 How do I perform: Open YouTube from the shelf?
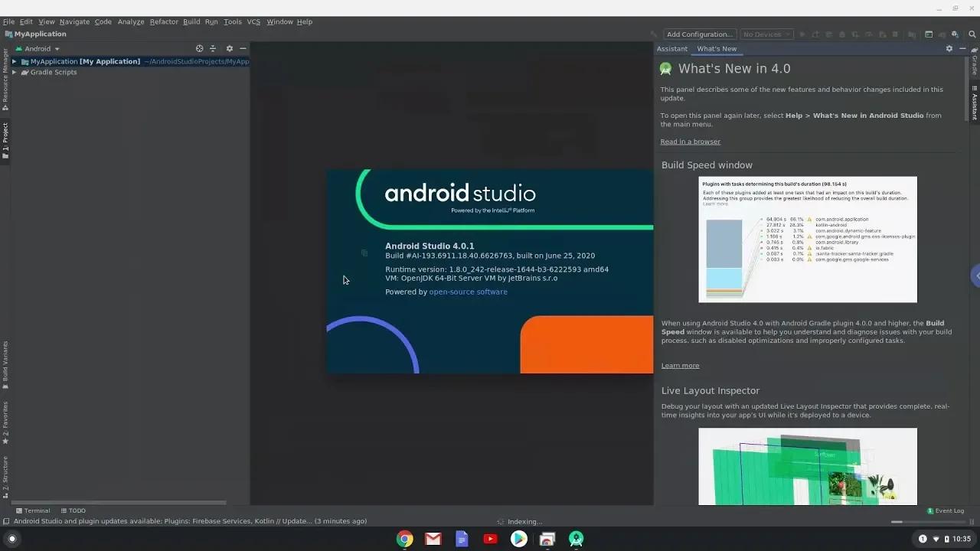pyautogui.click(x=490, y=539)
